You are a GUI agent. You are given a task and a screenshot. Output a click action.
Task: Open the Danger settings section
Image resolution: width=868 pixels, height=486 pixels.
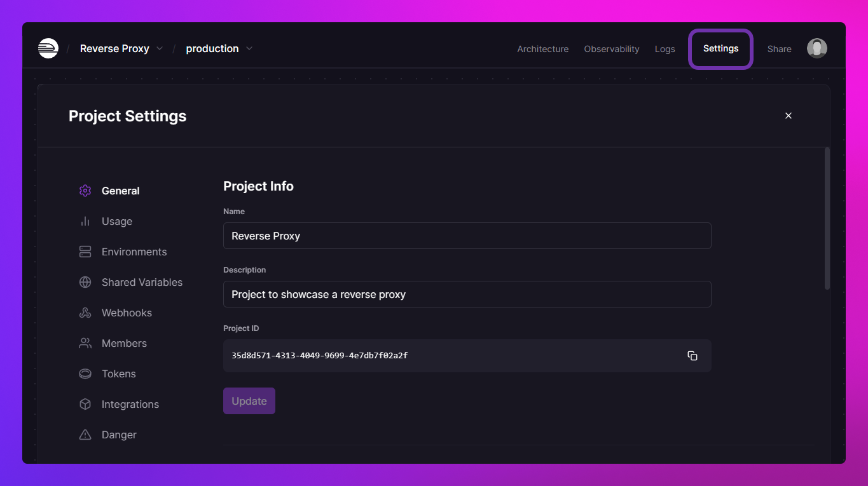click(x=120, y=435)
